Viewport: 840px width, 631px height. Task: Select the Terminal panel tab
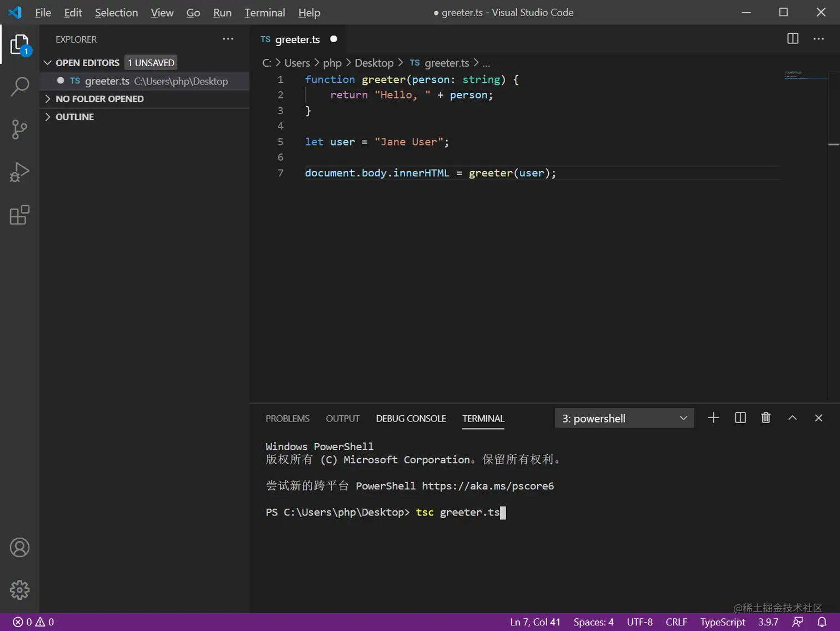pyautogui.click(x=483, y=419)
